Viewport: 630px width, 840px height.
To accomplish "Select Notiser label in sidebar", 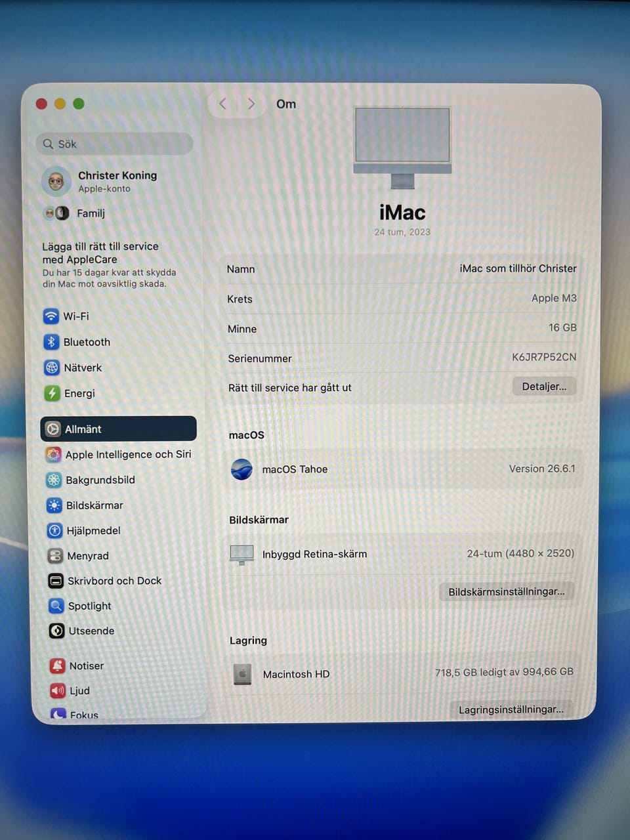I will click(87, 665).
